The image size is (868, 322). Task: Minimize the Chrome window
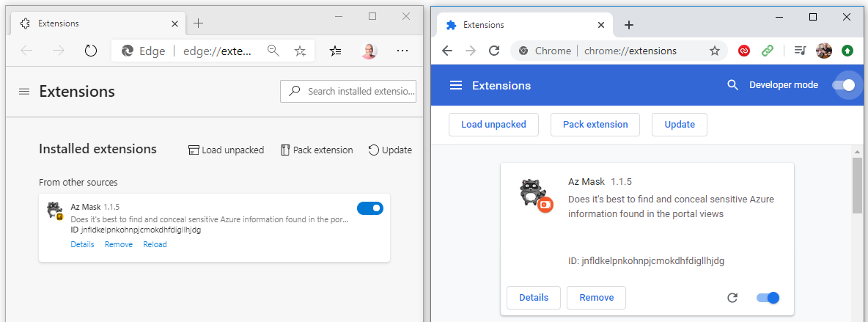coord(780,17)
